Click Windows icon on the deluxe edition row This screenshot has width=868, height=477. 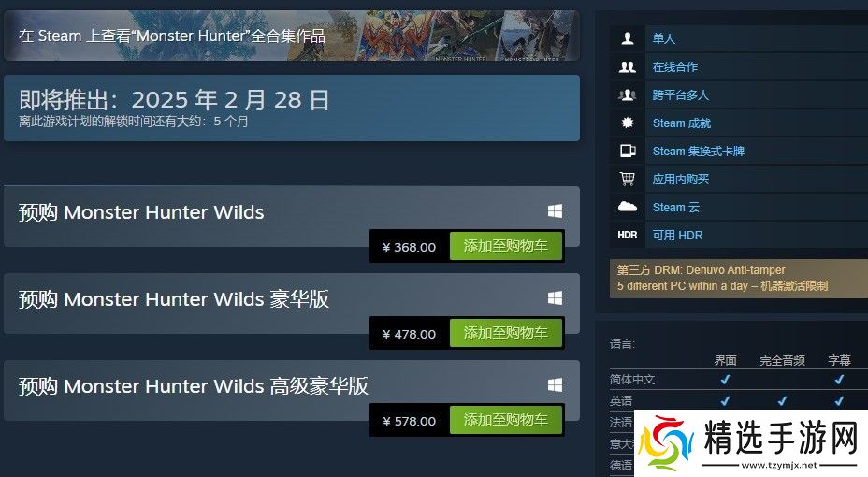click(555, 298)
